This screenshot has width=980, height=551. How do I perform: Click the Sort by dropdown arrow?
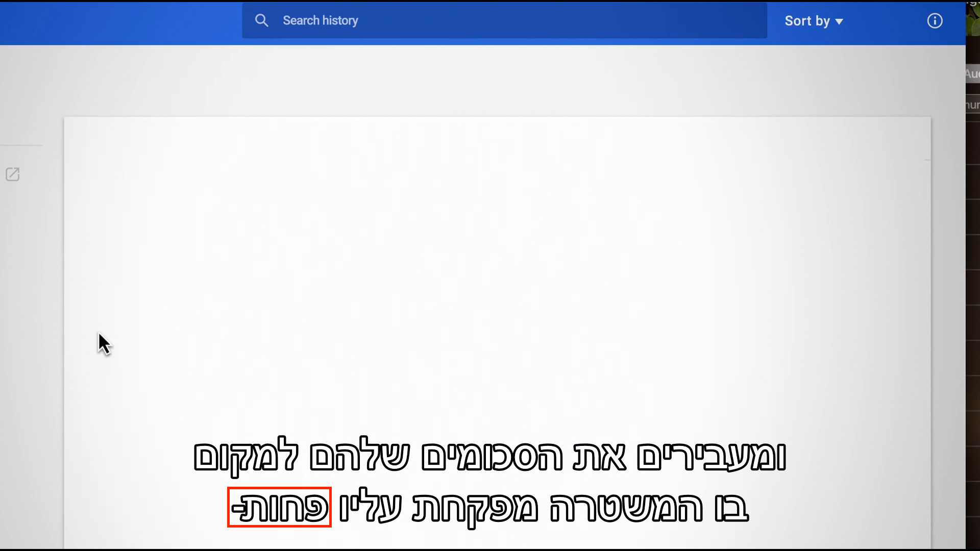point(840,21)
